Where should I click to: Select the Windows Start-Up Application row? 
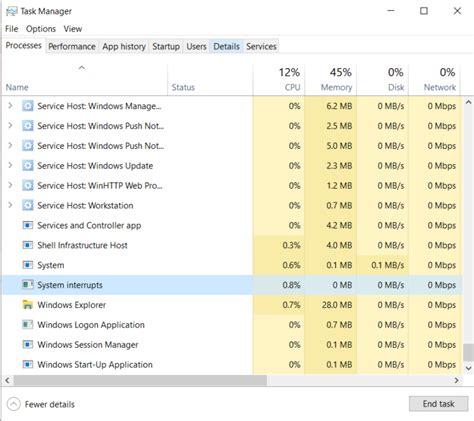point(233,364)
